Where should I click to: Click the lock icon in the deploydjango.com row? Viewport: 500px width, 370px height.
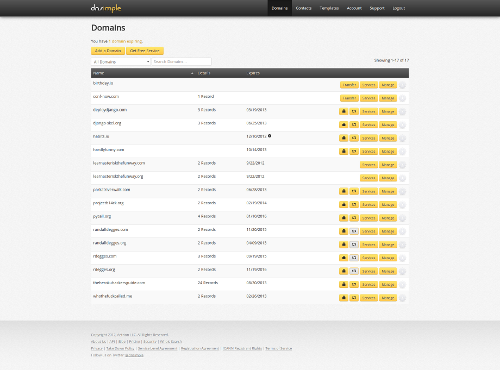(x=343, y=111)
